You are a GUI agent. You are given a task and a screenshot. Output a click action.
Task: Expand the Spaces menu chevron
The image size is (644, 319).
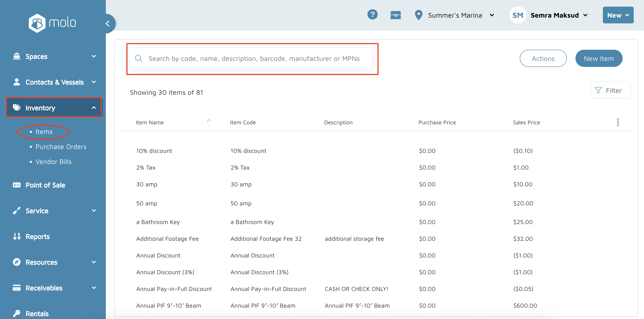[x=94, y=56]
